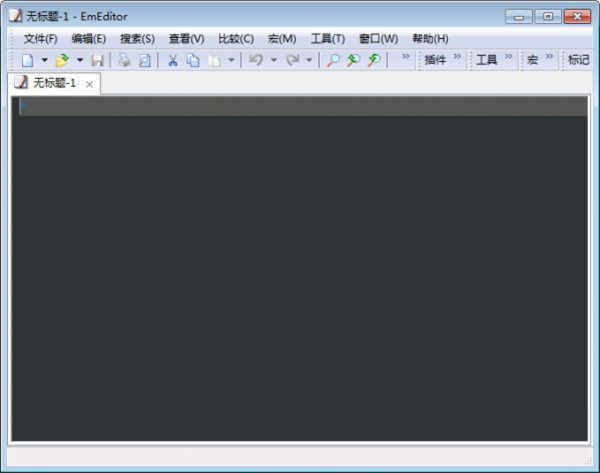The width and height of the screenshot is (600, 473).
Task: Open the New file type dropdown arrow
Action: click(44, 60)
